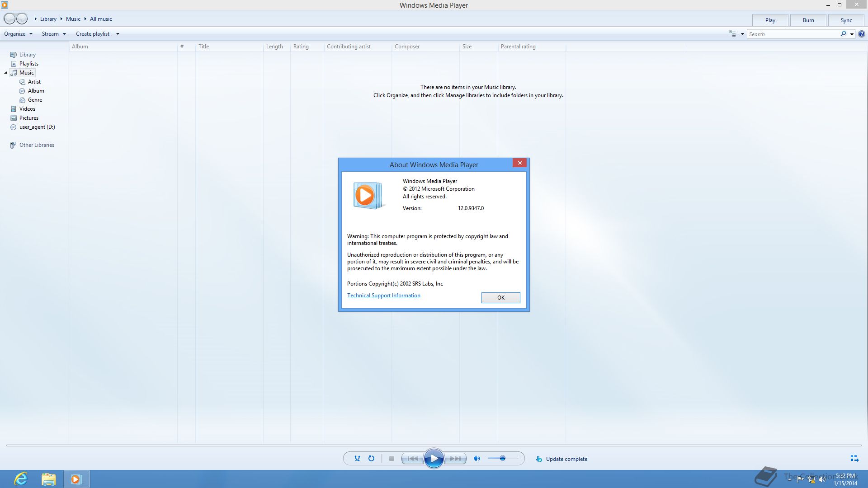This screenshot has height=488, width=868.
Task: Click the Windows Media Player logo in About dialog
Action: click(x=368, y=196)
